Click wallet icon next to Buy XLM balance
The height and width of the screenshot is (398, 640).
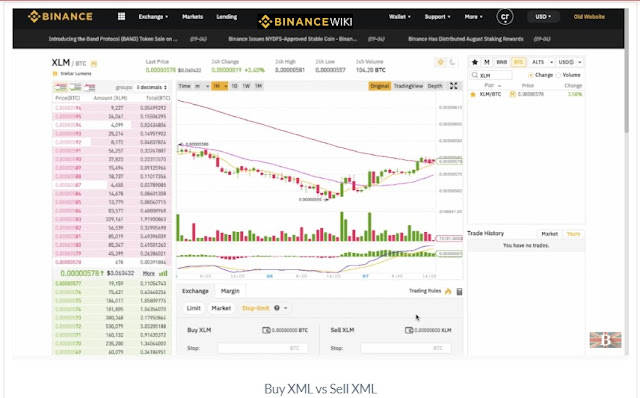pyautogui.click(x=266, y=330)
